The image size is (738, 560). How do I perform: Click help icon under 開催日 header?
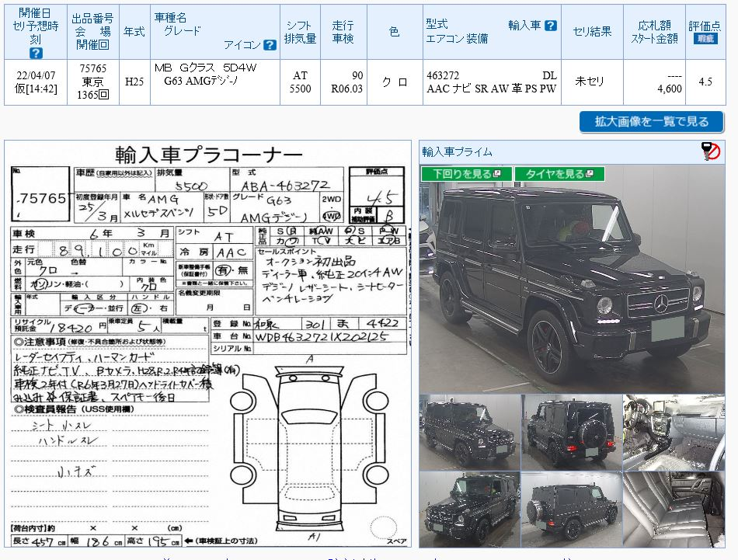point(36,53)
